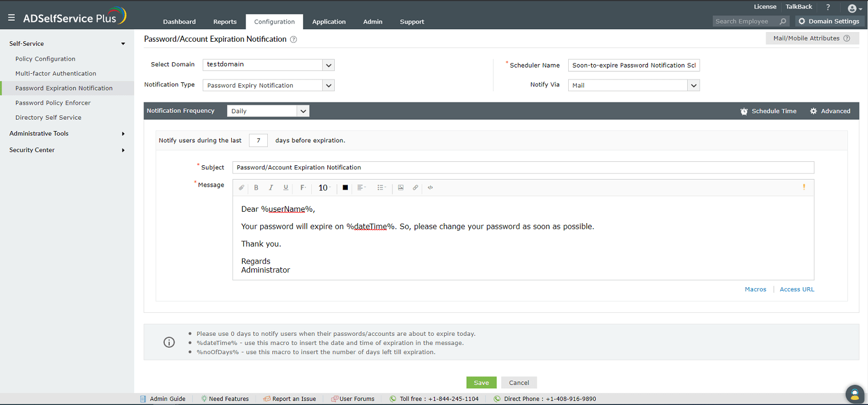Click Need Features link
The width and height of the screenshot is (868, 405).
[x=224, y=399]
